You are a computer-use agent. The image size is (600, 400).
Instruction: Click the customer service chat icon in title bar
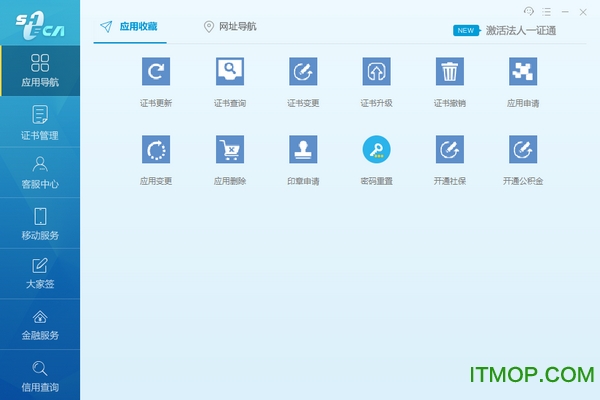529,10
